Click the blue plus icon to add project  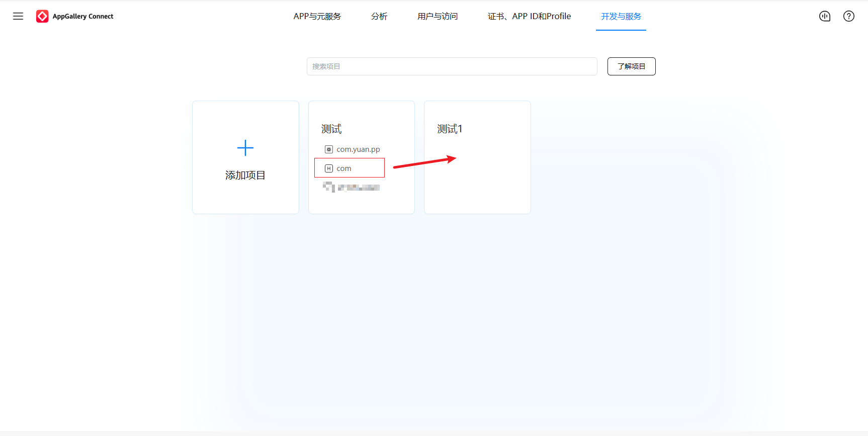coord(245,148)
